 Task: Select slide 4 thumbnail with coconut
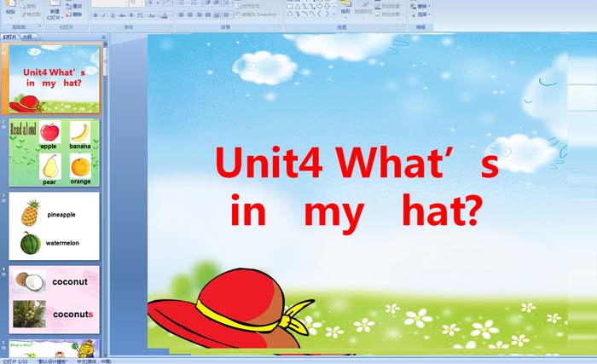pos(54,300)
